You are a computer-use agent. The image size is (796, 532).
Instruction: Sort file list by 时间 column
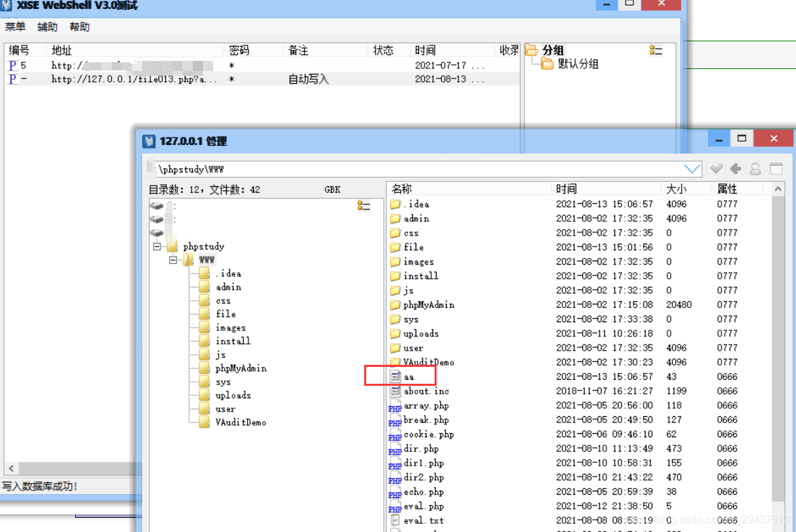[606, 189]
